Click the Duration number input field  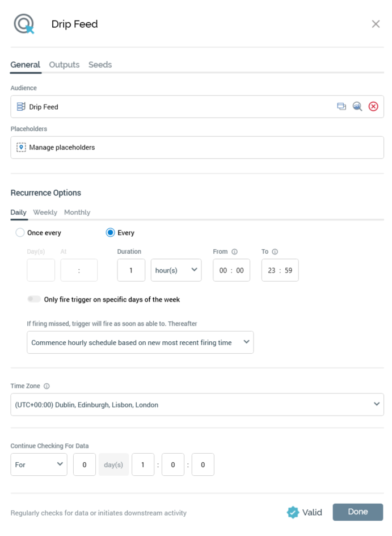click(x=131, y=270)
